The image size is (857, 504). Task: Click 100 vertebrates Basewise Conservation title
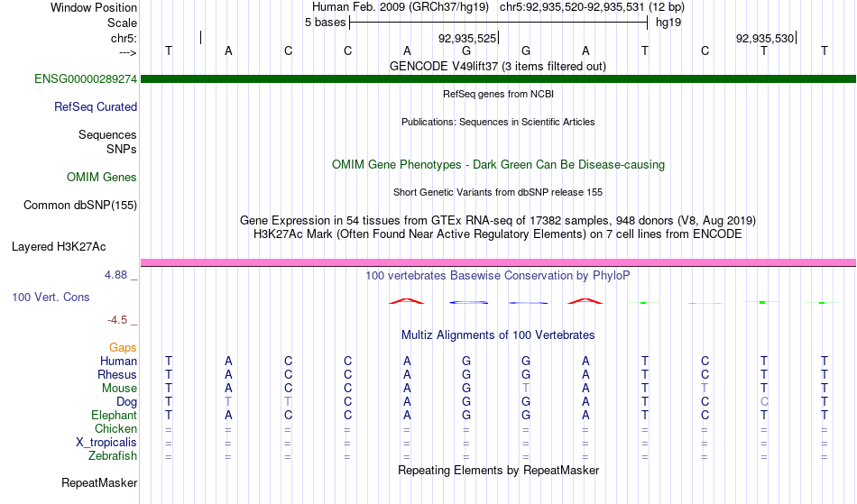(x=497, y=275)
